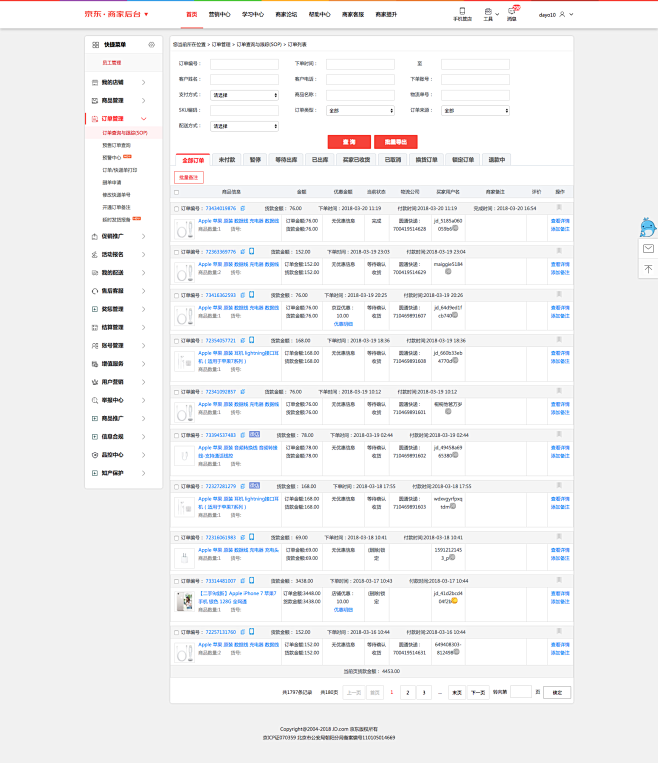This screenshot has width=658, height=763.
Task: Open 营销中心 in top navigation
Action: [219, 15]
